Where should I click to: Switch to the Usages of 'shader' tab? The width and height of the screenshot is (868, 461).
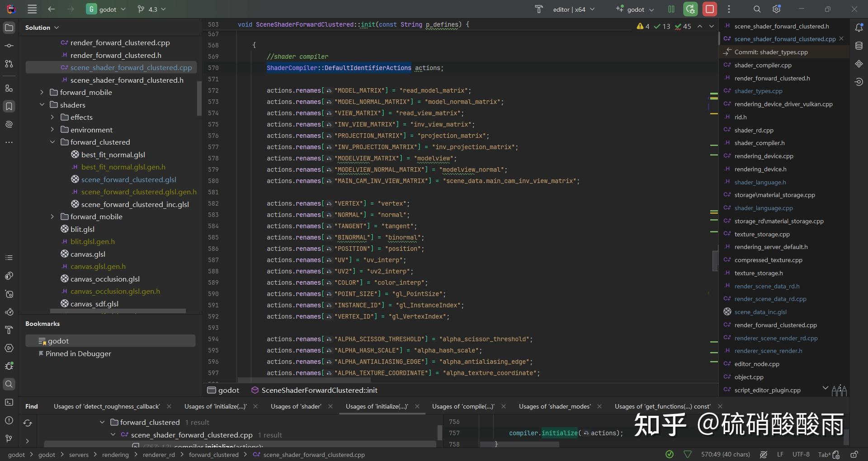[x=296, y=406]
